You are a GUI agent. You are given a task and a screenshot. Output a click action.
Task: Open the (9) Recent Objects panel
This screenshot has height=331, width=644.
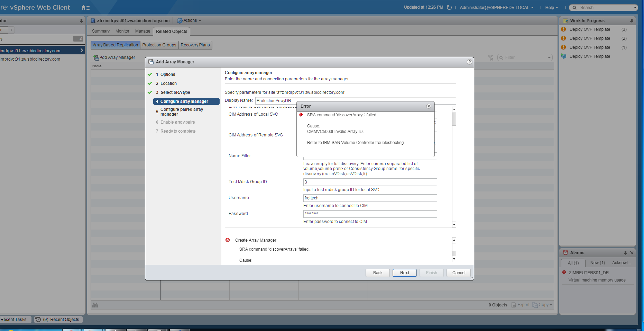[58, 320]
